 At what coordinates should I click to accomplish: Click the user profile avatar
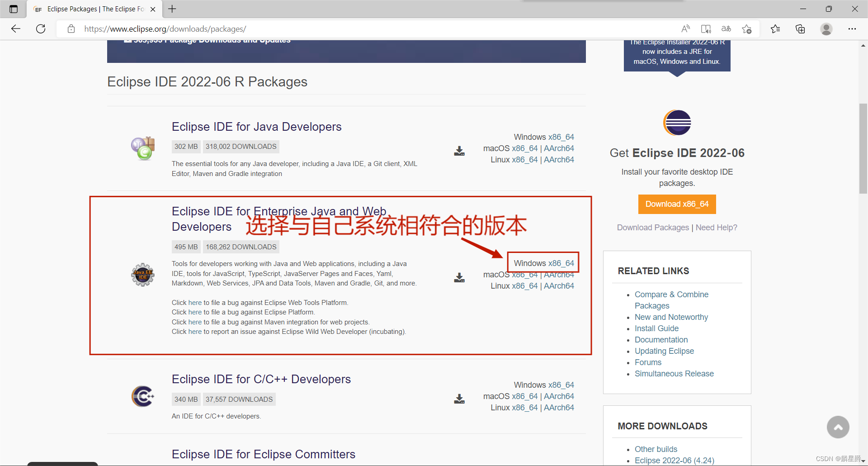point(826,29)
